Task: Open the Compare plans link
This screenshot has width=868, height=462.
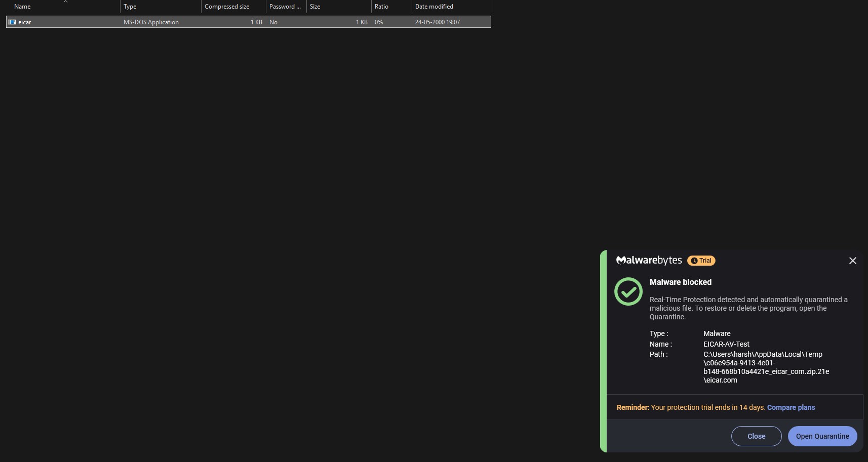Action: (x=791, y=407)
